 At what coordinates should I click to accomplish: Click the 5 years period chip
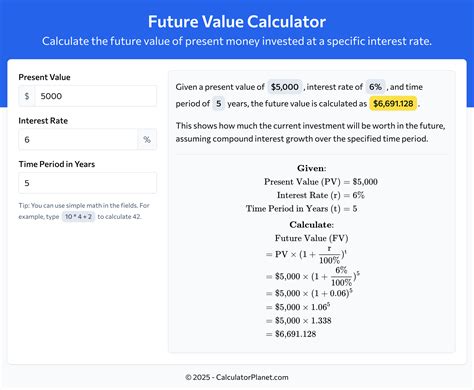[x=218, y=104]
